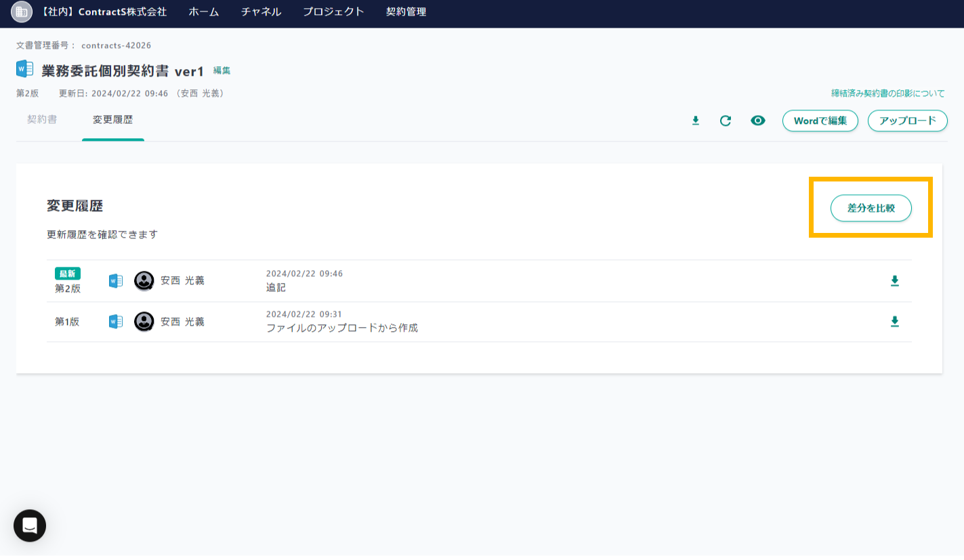Open 締結済み契約書の印影について link

pos(888,93)
